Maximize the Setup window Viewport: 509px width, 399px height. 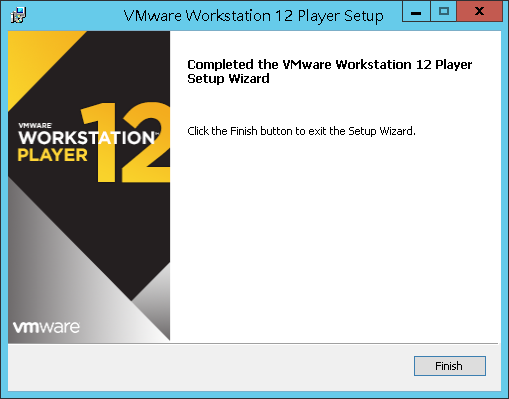(444, 12)
